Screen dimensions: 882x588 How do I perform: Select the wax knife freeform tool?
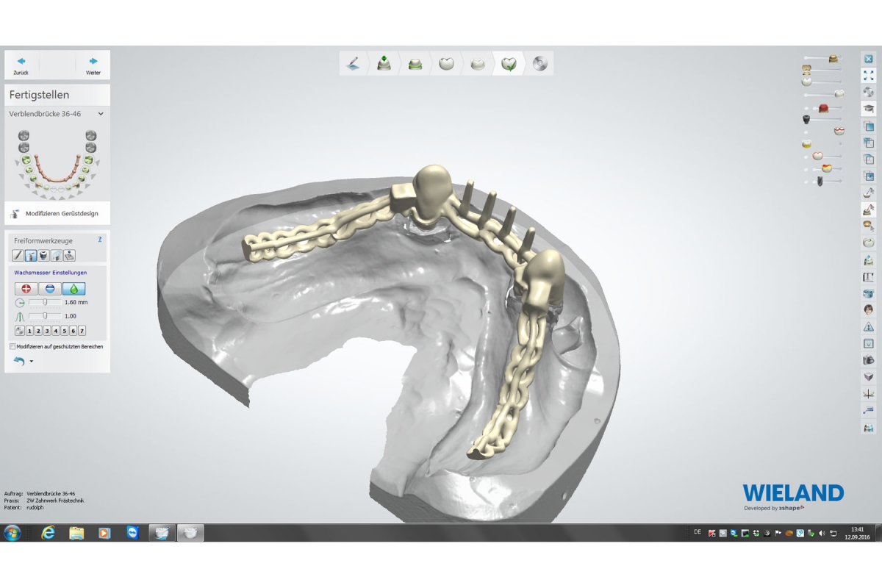31,256
